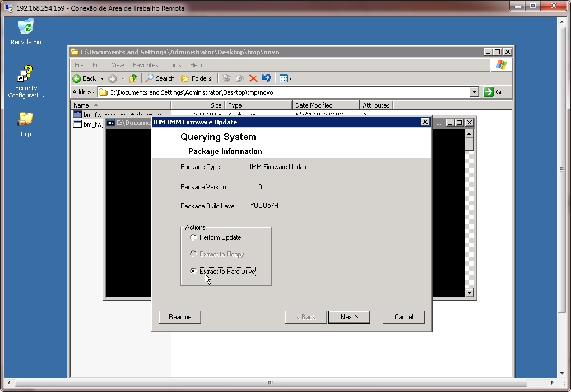Click the Extract to Floppy radio option
This screenshot has height=392, width=571.
point(193,254)
